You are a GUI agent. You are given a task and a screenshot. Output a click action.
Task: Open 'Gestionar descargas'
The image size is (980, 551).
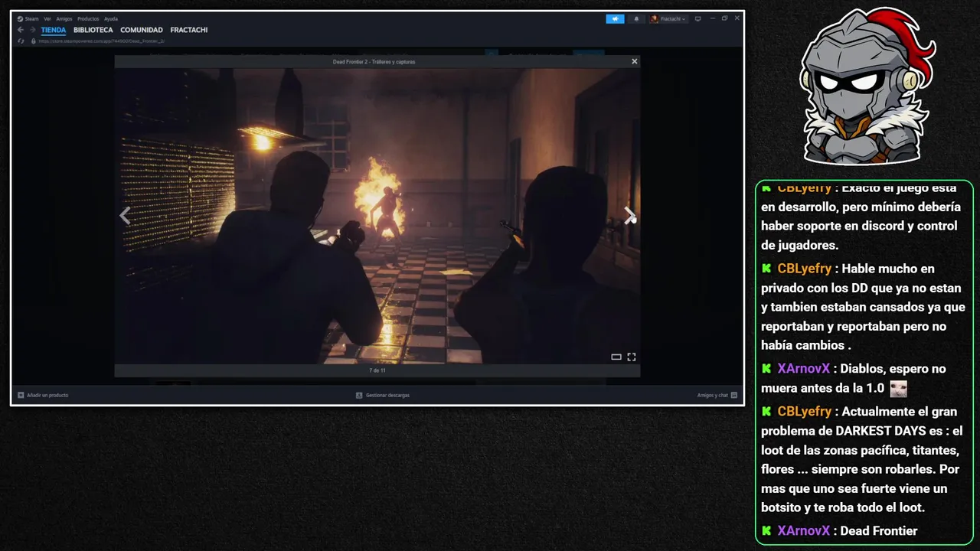click(383, 395)
